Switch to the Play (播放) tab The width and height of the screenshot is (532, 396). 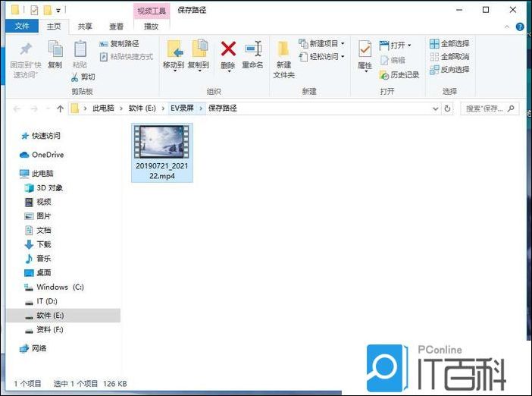tap(152, 26)
